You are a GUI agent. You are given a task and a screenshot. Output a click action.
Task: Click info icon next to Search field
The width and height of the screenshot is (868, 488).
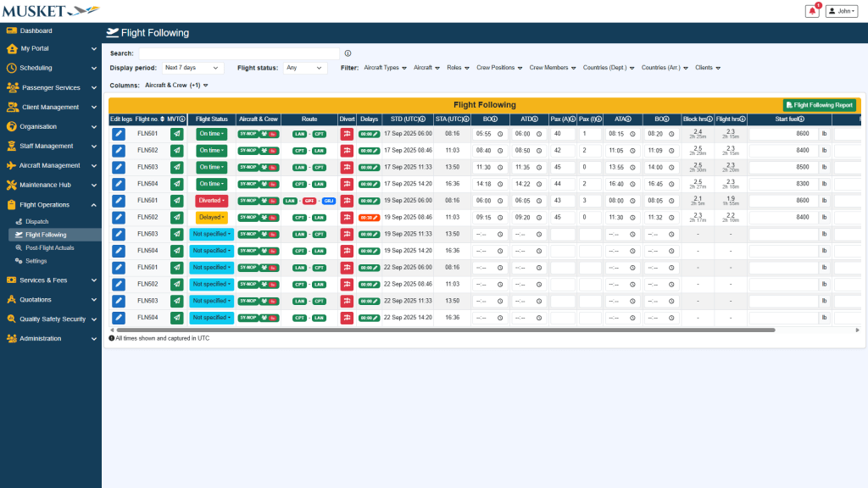(348, 53)
